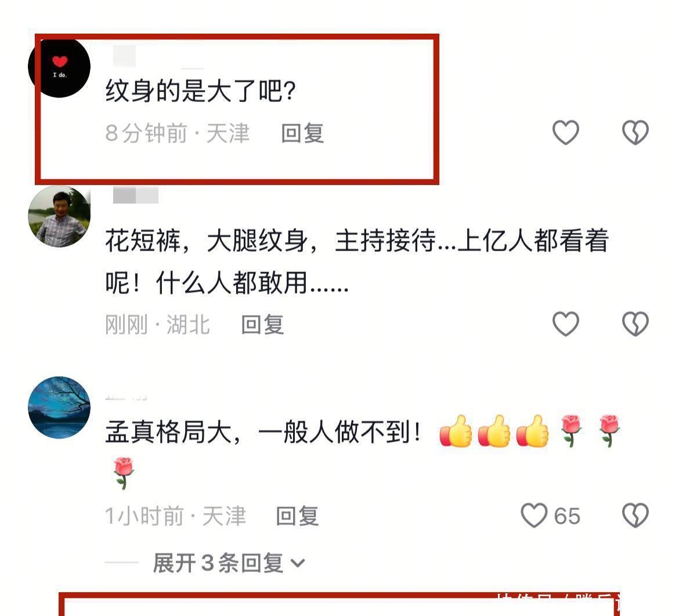Open the man in plaid shirt avatar
This screenshot has height=616, width=679.
coord(59,216)
